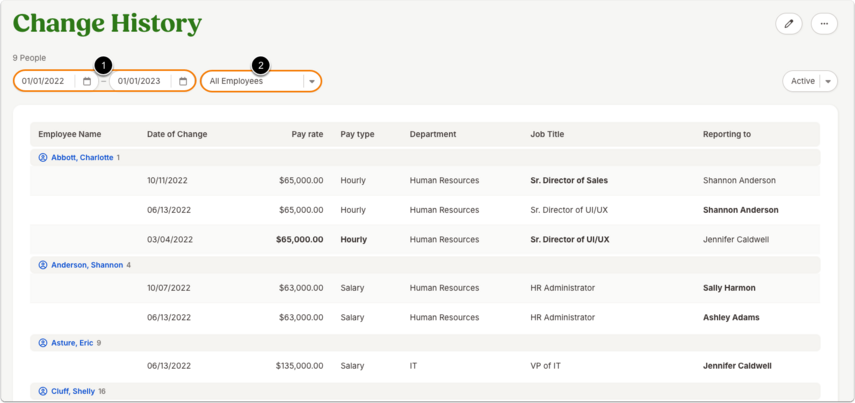Sort by Date of Change column header

177,134
